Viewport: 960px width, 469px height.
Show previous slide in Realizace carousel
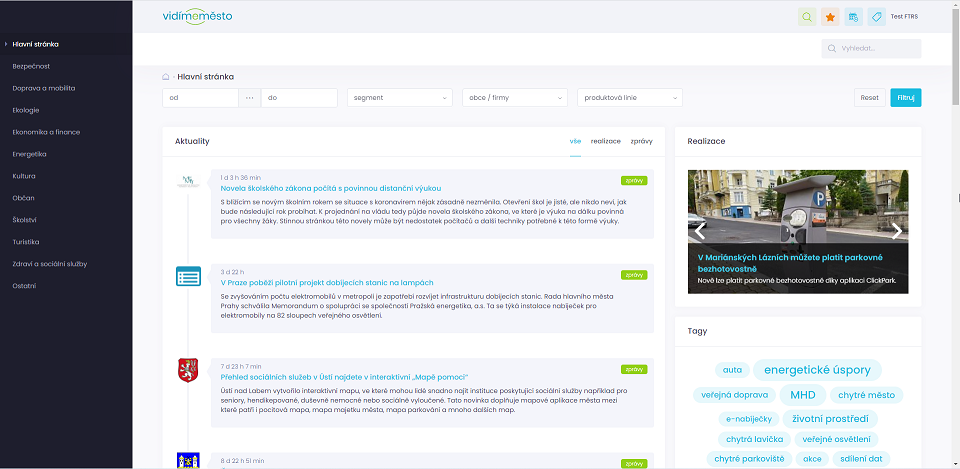[700, 230]
